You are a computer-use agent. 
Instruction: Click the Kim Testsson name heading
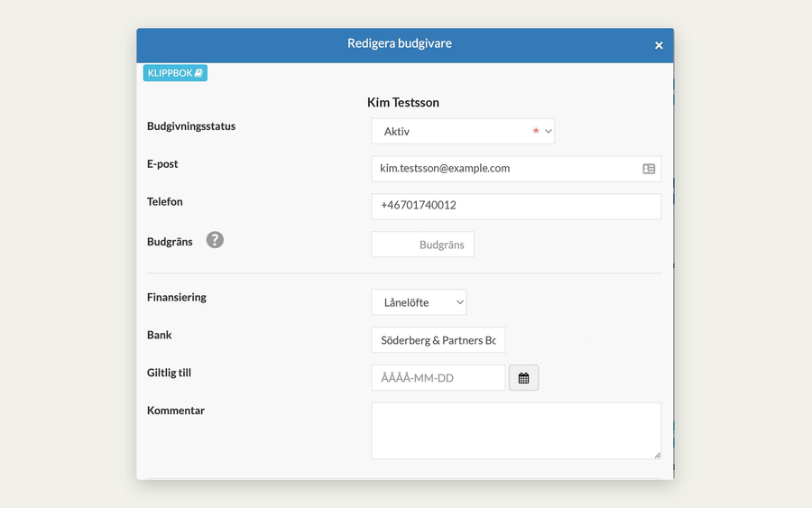(403, 103)
